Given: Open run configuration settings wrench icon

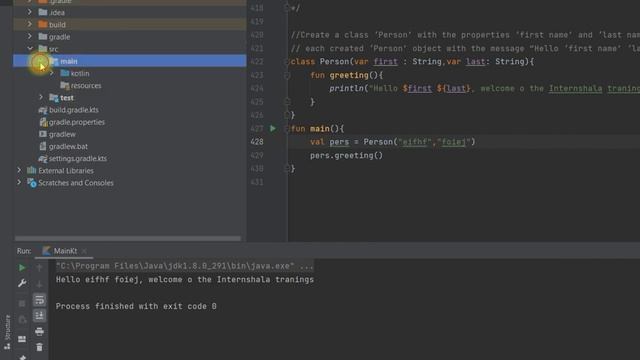Looking at the screenshot, I should [22, 283].
